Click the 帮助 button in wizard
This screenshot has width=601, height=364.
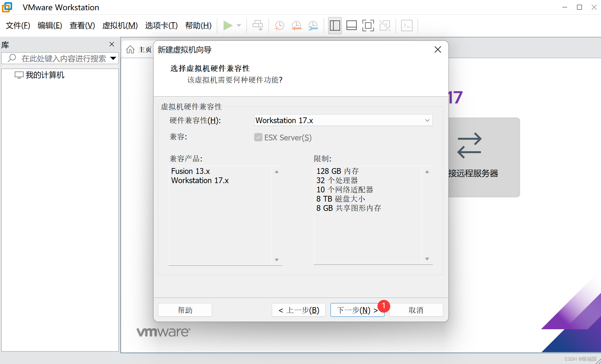[185, 310]
